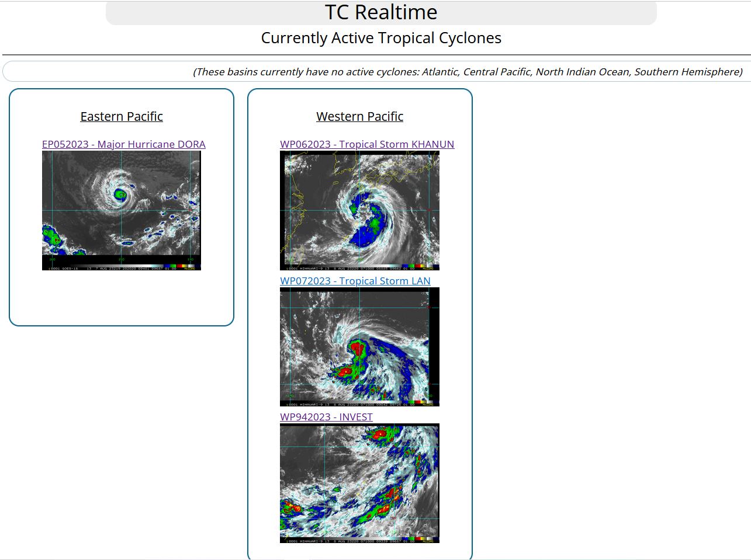Open the Major Hurricane DORA link
The image size is (751, 560).
coord(123,144)
